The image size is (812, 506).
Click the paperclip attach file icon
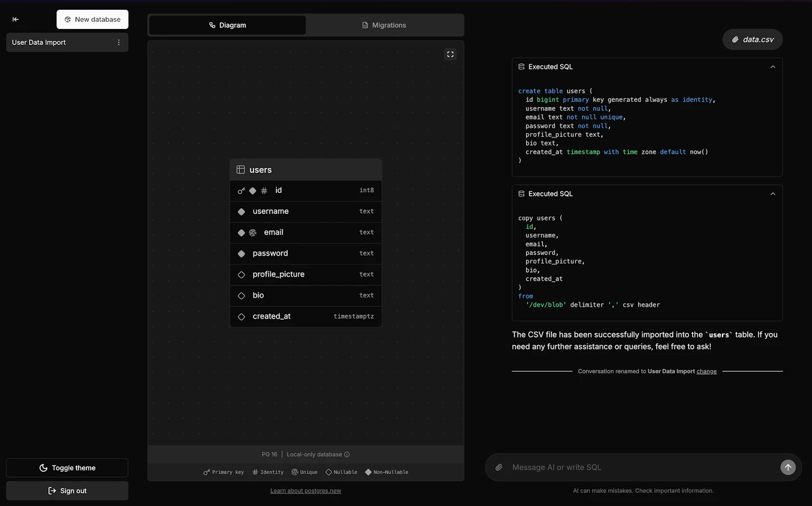499,467
